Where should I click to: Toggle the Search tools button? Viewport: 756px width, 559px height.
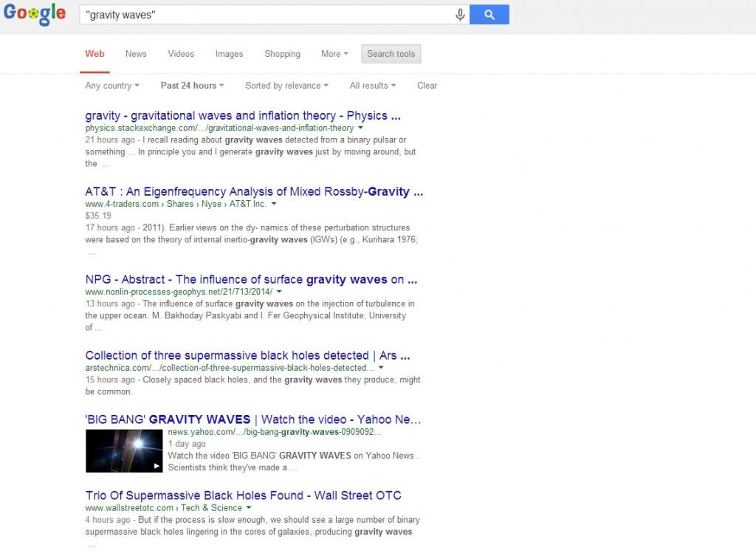click(x=391, y=53)
